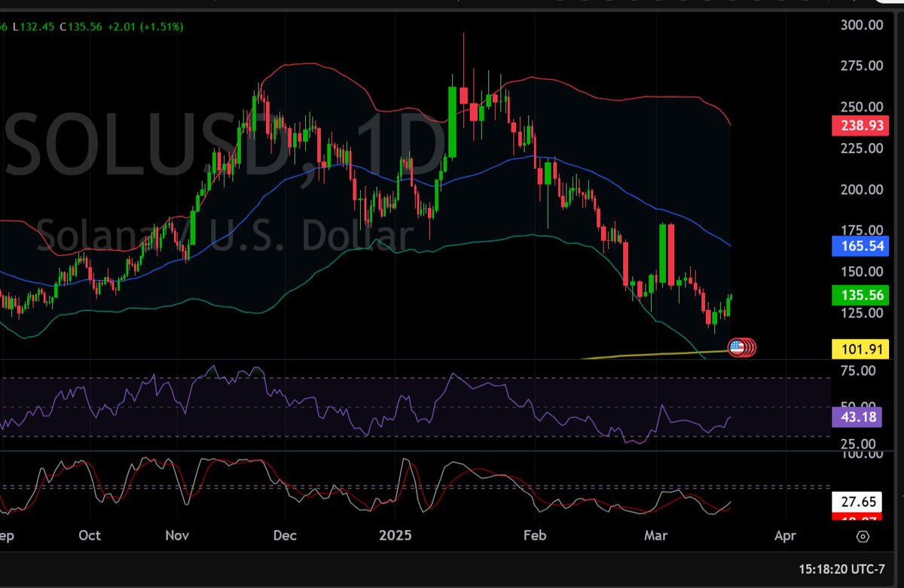Click the Nov label on time axis
904x588 pixels.
click(x=177, y=536)
